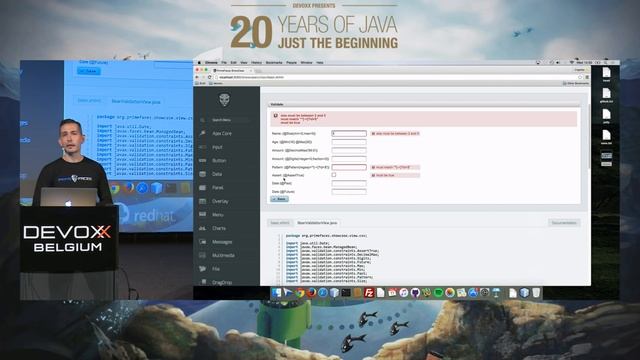
Task: Open the Documentation button beside the source tabs
Action: pos(564,223)
